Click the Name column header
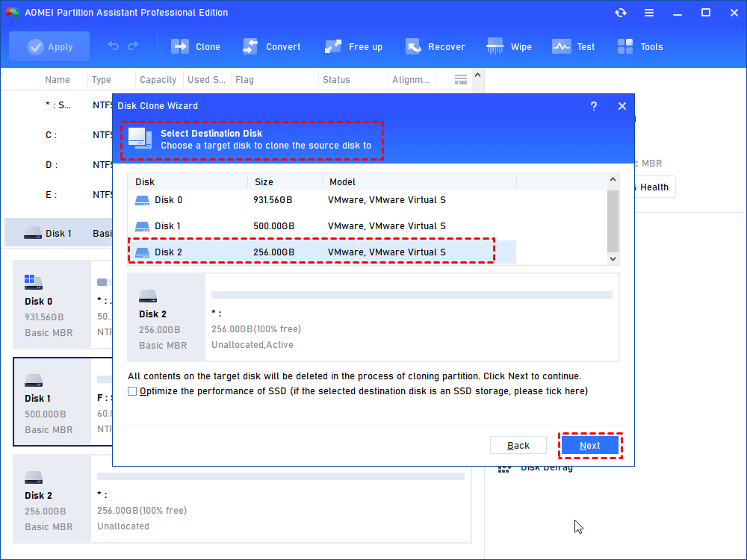The height and width of the screenshot is (560, 747). (x=58, y=80)
